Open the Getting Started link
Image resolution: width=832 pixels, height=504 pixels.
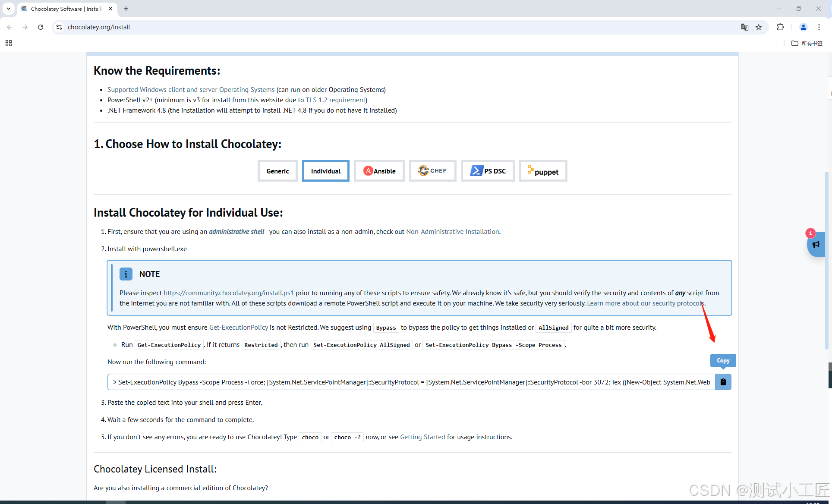pos(422,437)
